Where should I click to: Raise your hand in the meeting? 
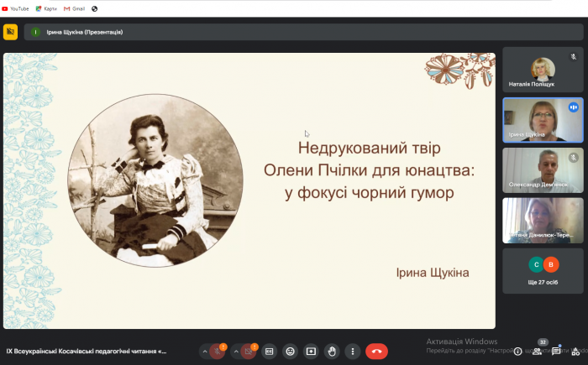coord(332,352)
